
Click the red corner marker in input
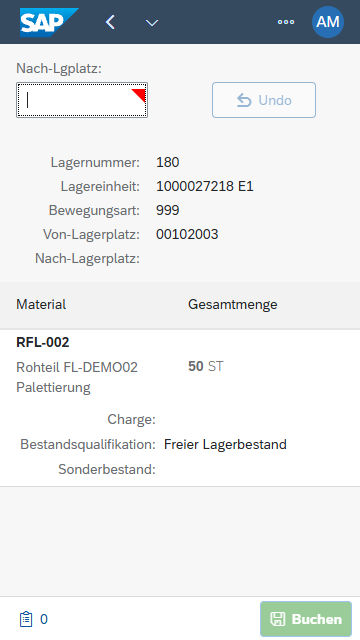pos(140,94)
